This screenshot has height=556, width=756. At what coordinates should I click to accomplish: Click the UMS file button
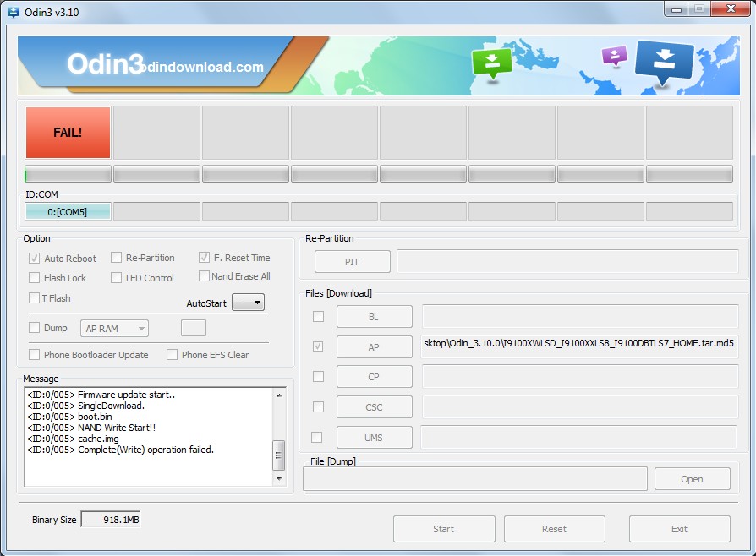click(x=374, y=438)
